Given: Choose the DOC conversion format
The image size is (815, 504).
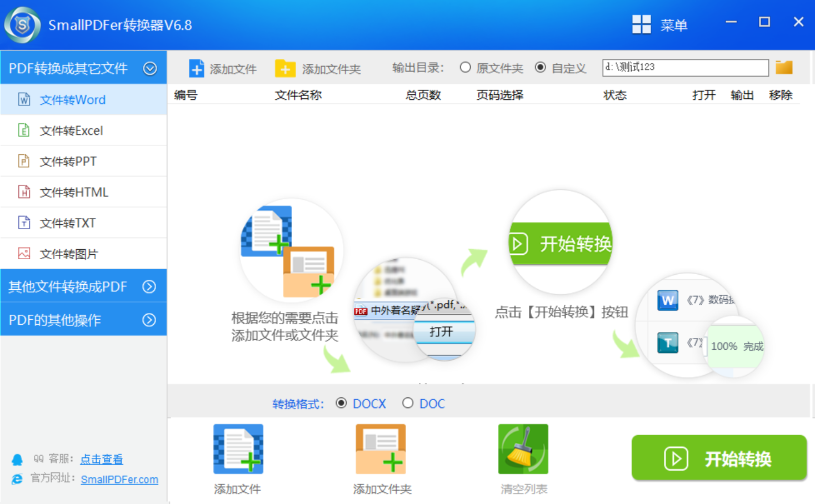Looking at the screenshot, I should 408,403.
